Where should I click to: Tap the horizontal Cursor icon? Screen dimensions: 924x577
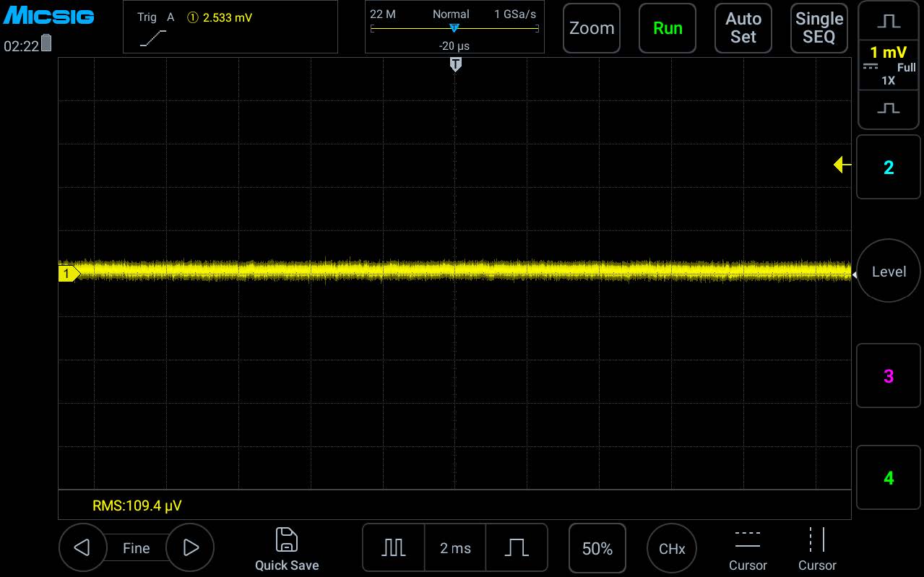tap(748, 540)
